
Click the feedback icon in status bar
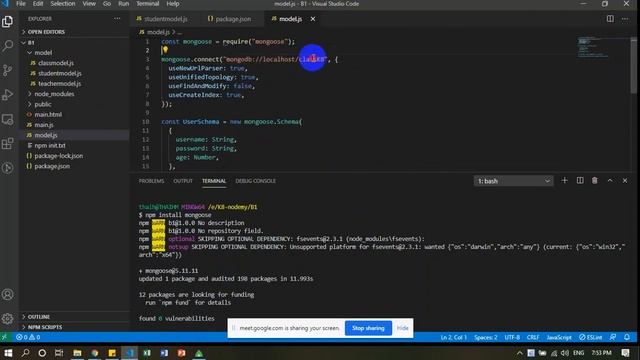(x=613, y=337)
